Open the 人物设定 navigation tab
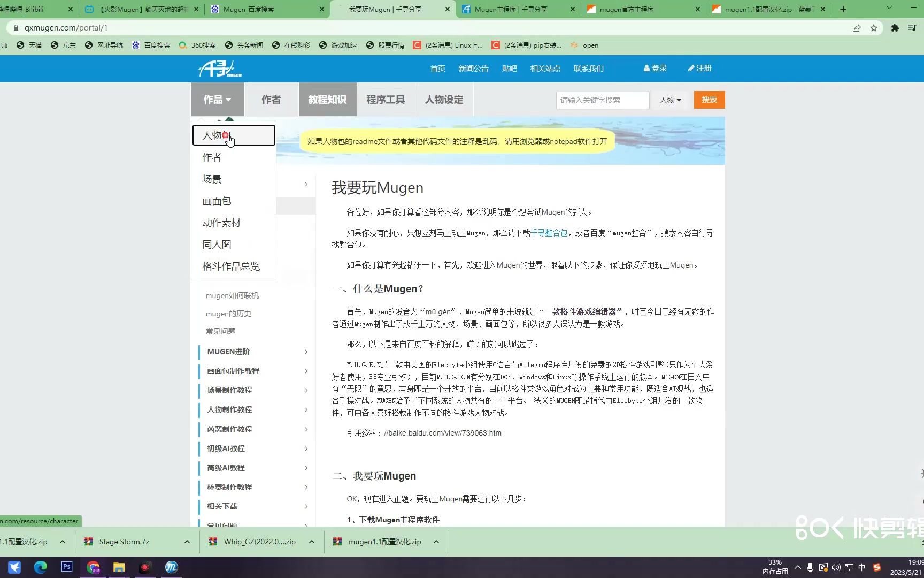924x578 pixels. pos(444,100)
